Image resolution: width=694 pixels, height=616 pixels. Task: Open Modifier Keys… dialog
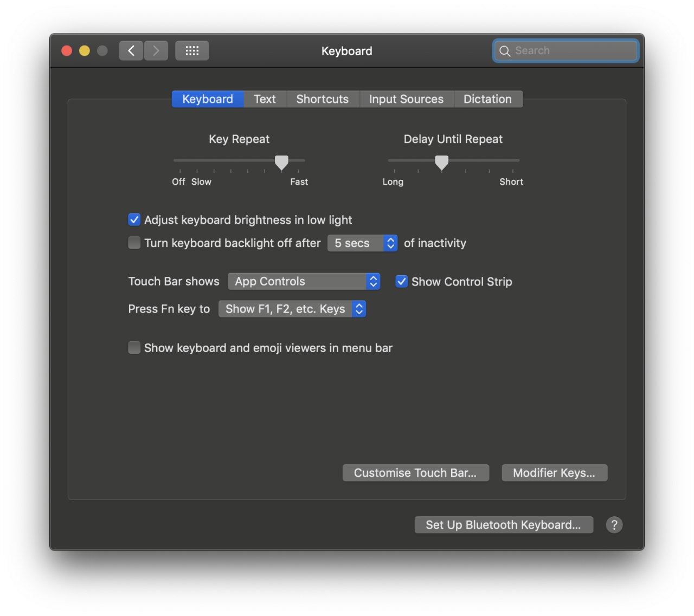(x=554, y=473)
